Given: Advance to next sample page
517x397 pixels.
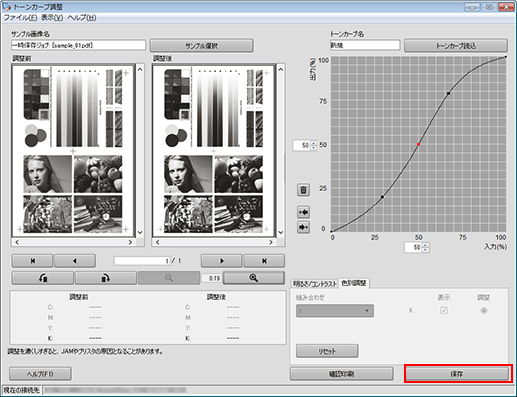Looking at the screenshot, I should tap(221, 261).
